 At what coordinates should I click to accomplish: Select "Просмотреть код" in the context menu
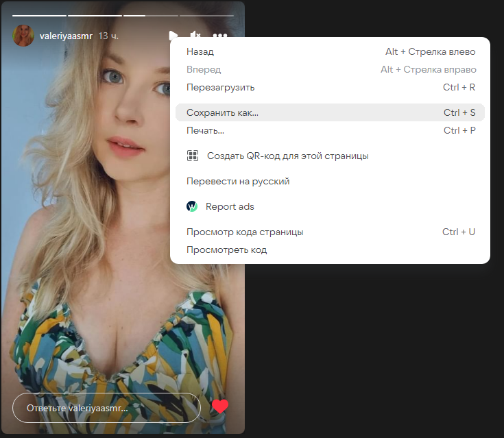[x=330, y=250]
